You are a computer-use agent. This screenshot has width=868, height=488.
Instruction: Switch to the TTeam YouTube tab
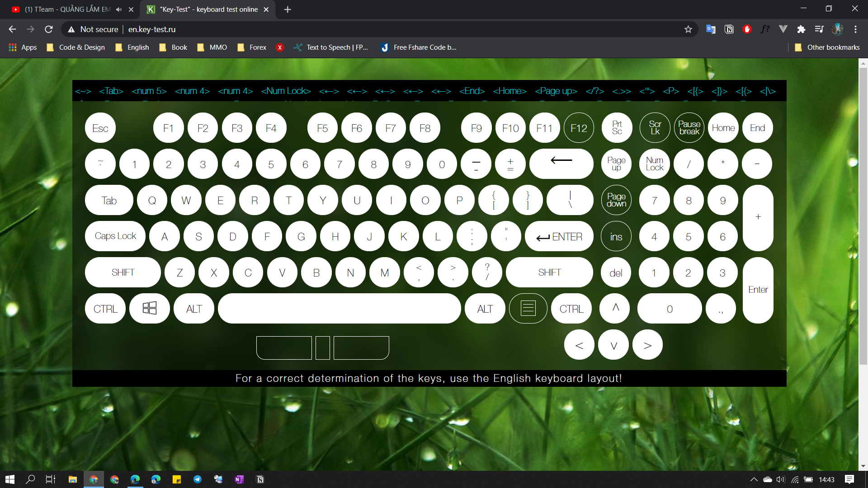coord(66,9)
